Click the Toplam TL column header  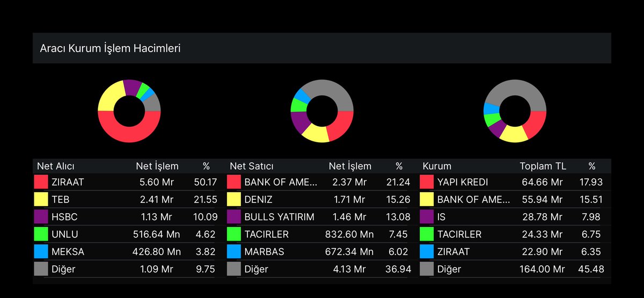[x=543, y=166]
